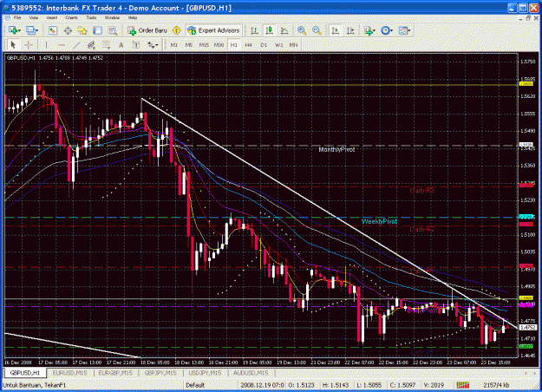The image size is (542, 392).
Task: Switch to the AUDUSD,M15 chart tab
Action: coord(251,373)
